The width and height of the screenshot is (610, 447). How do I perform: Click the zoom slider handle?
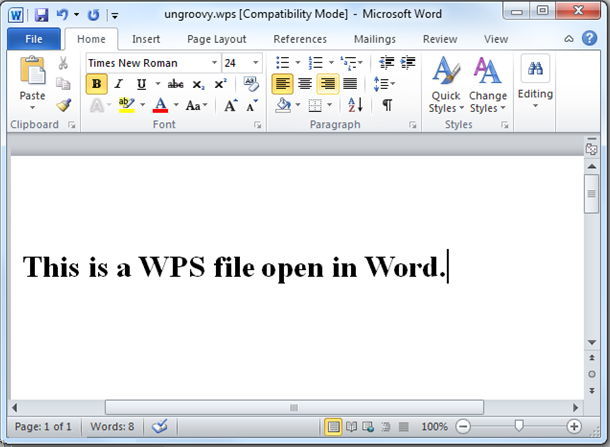[519, 426]
